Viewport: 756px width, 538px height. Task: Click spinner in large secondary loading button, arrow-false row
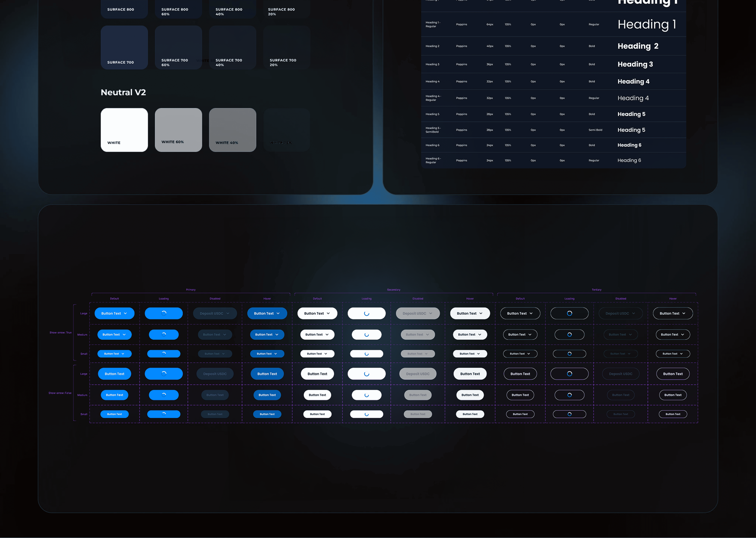[367, 374]
